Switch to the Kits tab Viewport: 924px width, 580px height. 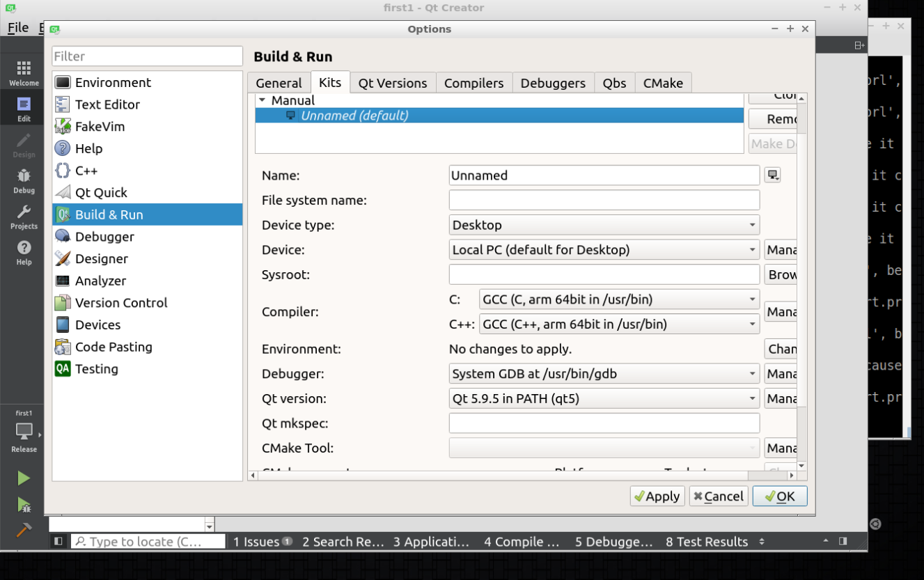[x=330, y=81]
